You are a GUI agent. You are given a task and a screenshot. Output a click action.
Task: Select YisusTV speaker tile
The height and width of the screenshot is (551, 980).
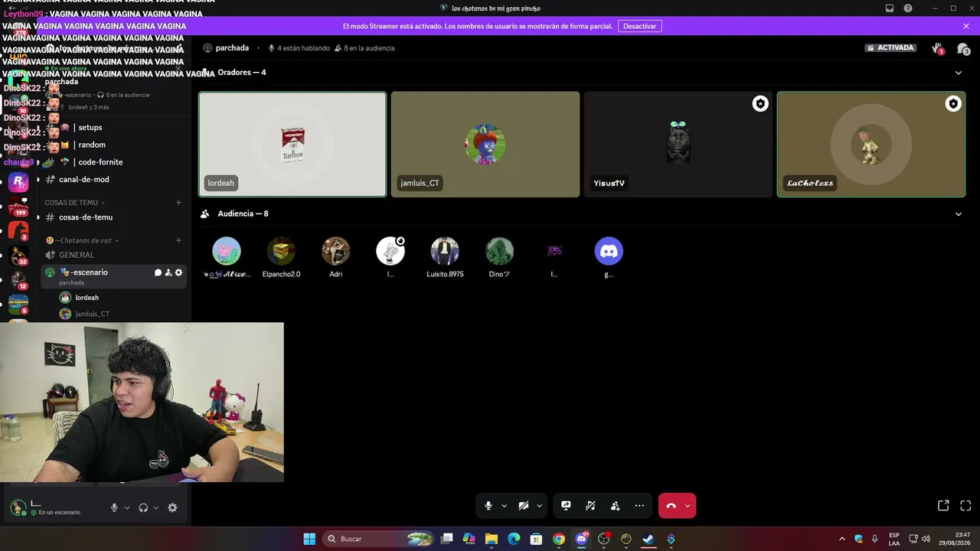pyautogui.click(x=678, y=145)
